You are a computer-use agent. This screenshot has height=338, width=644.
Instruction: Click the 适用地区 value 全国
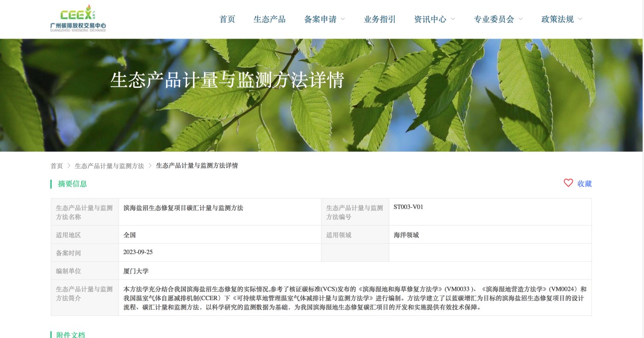point(130,234)
